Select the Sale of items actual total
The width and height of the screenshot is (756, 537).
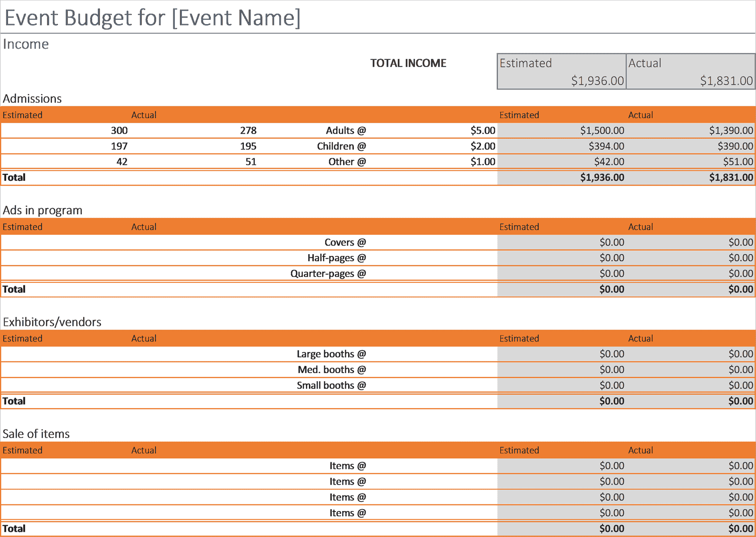[x=741, y=528]
